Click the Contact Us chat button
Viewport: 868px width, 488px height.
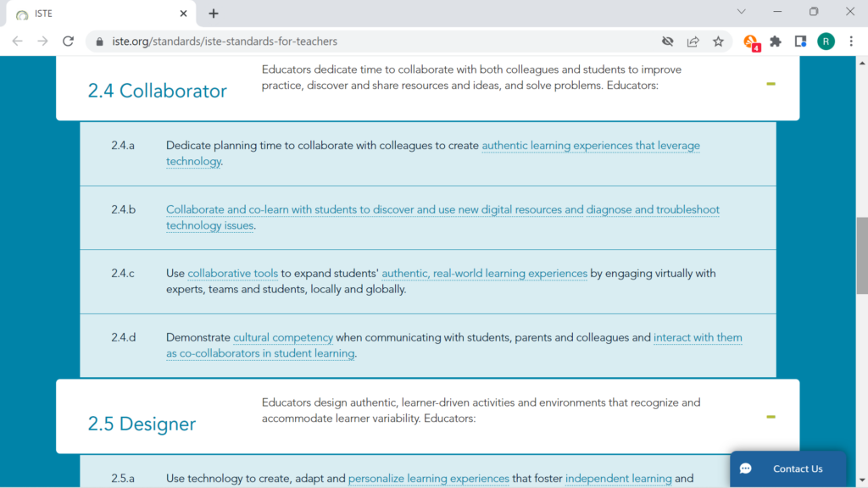787,469
